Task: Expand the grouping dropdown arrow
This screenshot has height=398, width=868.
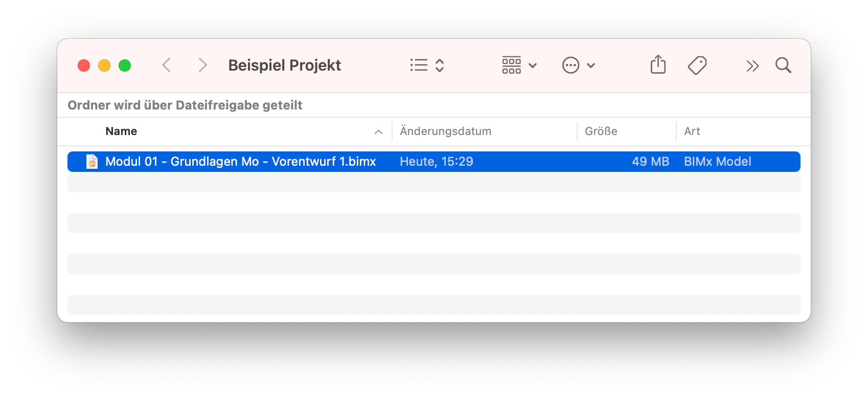Action: click(533, 65)
